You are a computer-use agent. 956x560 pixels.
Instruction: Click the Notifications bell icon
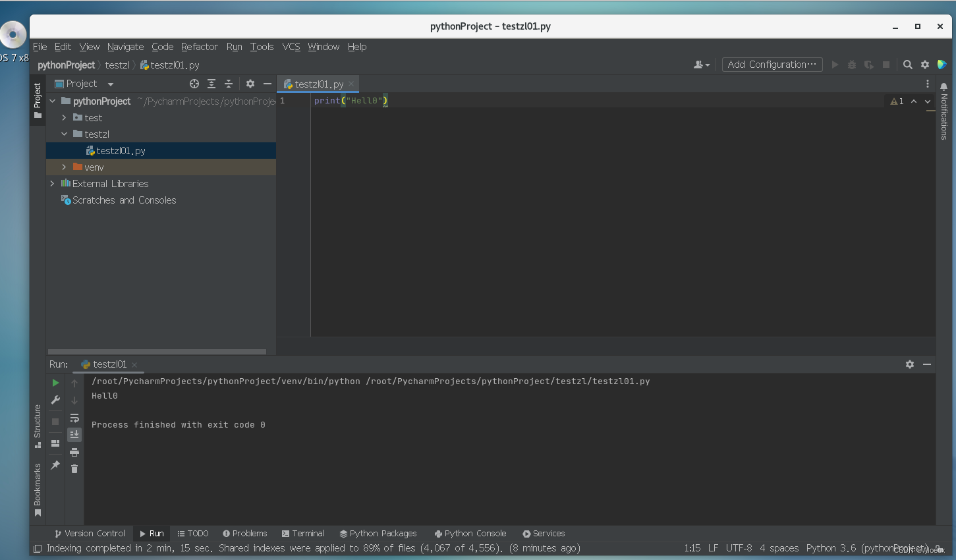(x=943, y=87)
